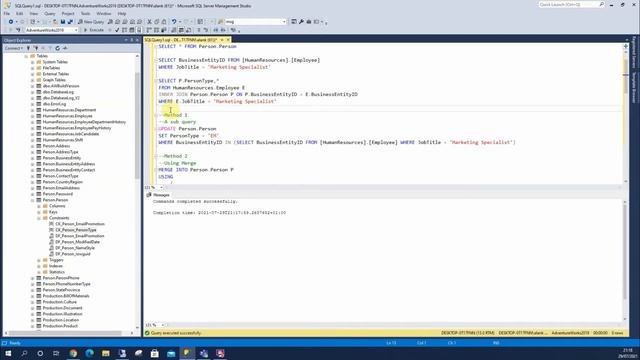640x360 pixels.
Task: Open the query editor zoom percentage dropdown
Action: point(161,188)
